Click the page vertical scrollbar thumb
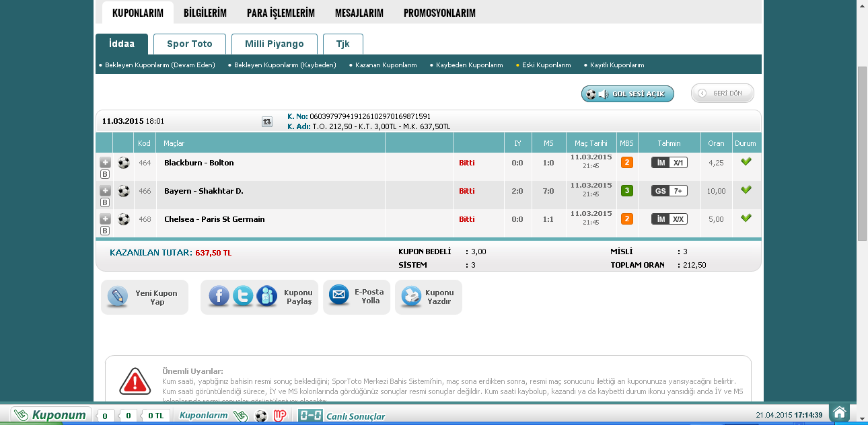868x425 pixels. click(x=862, y=154)
